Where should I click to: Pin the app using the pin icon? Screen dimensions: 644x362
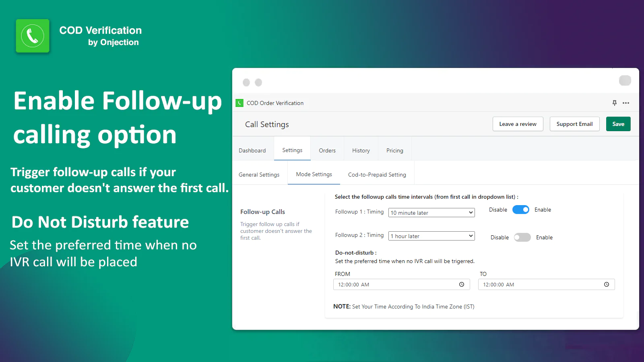point(614,103)
